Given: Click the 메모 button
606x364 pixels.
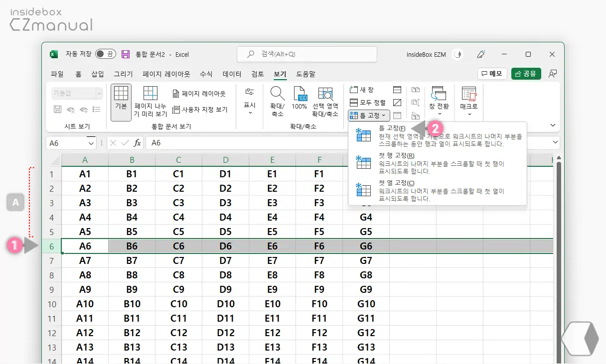Looking at the screenshot, I should click(x=492, y=74).
